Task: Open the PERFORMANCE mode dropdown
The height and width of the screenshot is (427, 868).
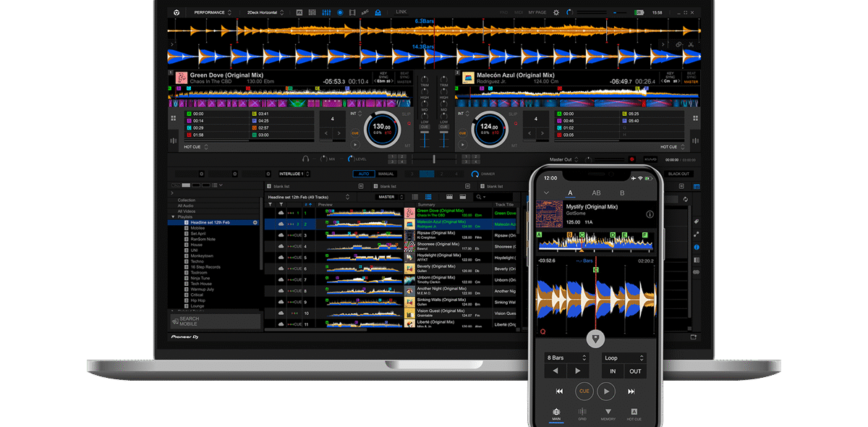Action: tap(213, 12)
